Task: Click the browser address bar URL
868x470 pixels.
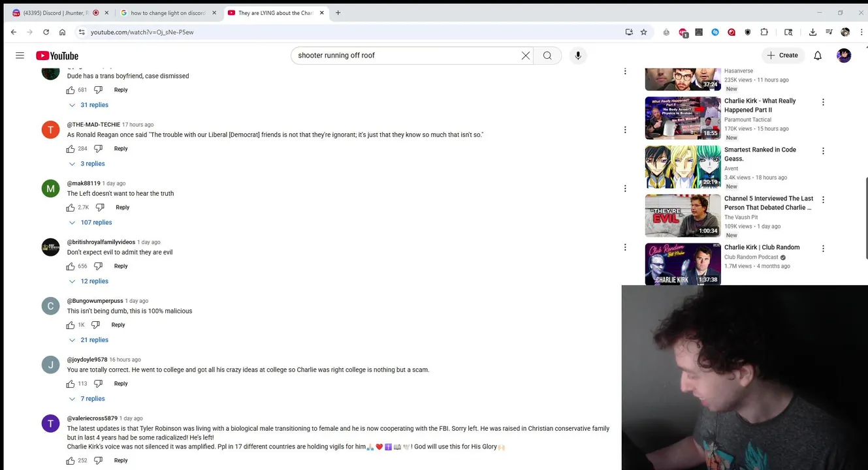Action: [142, 32]
